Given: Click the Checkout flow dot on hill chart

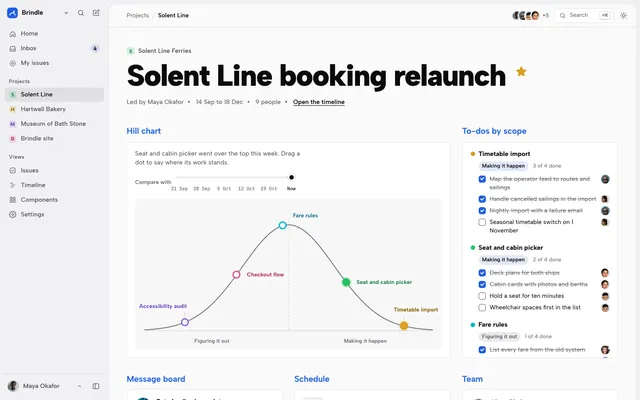Looking at the screenshot, I should (236, 275).
